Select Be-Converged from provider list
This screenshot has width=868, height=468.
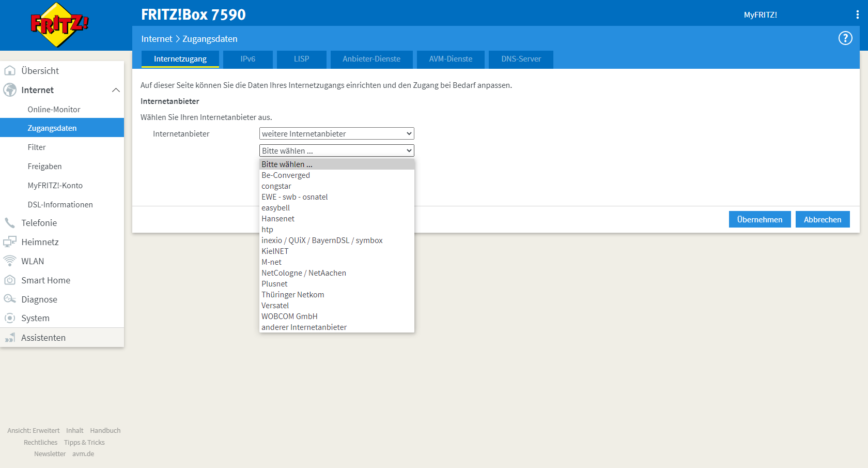[x=337, y=175]
